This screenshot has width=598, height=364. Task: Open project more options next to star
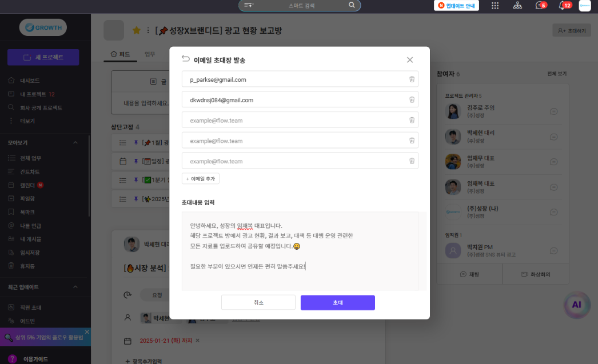148,30
